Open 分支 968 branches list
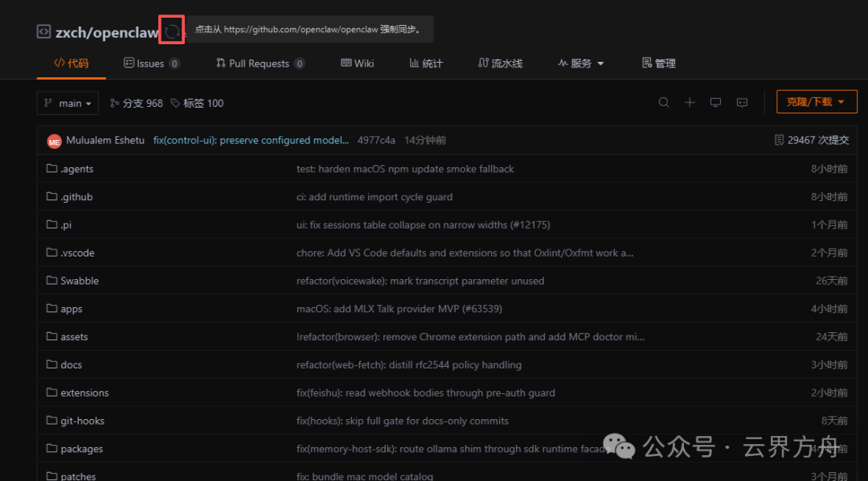Screen dimensions: 868x481 (x=137, y=103)
